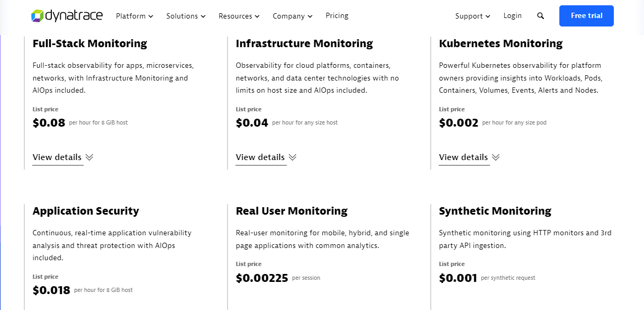The width and height of the screenshot is (644, 310).
Task: View details for Kubernetes Monitoring
Action: tap(464, 157)
